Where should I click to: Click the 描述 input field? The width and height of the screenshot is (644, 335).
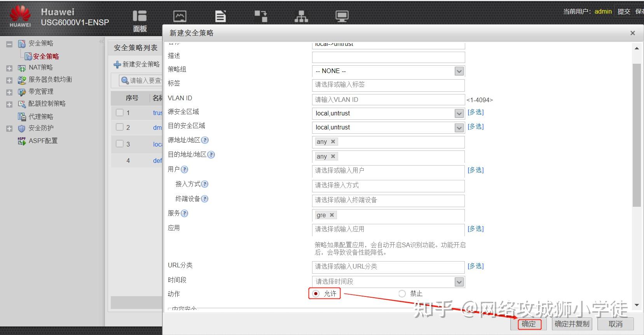coord(388,57)
